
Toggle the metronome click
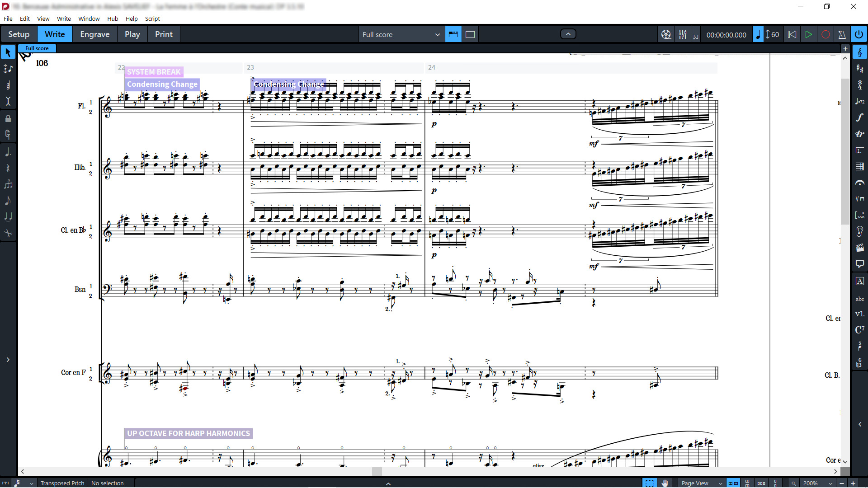coord(842,34)
